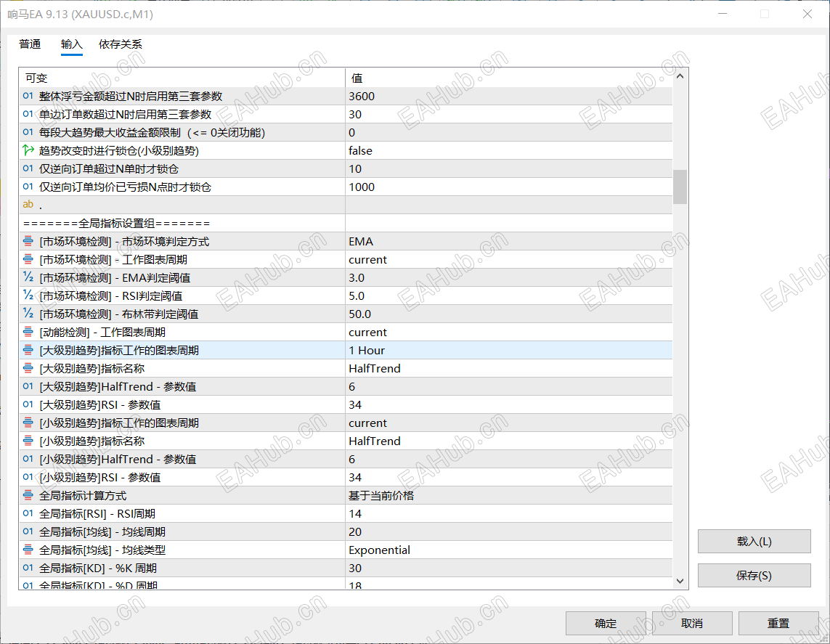Click integer icon of 仅逆向订单超过N单时才锁仓 row
Viewport: 830px width, 644px height.
tap(28, 168)
